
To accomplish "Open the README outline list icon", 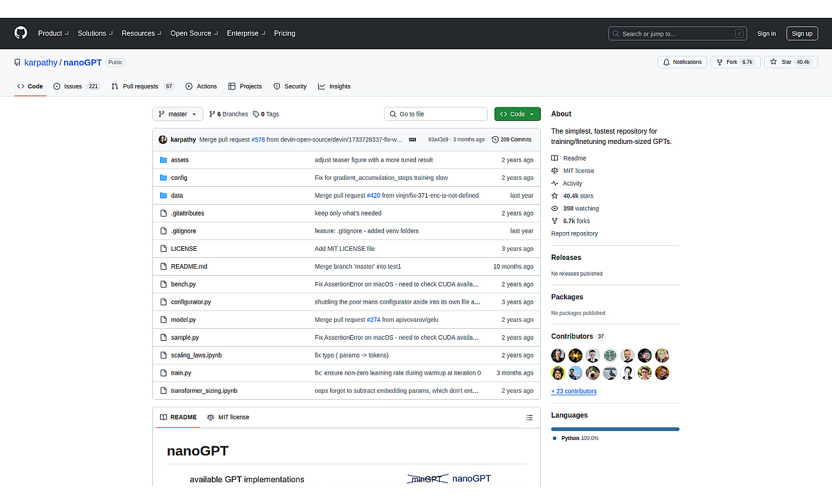I will pyautogui.click(x=529, y=418).
